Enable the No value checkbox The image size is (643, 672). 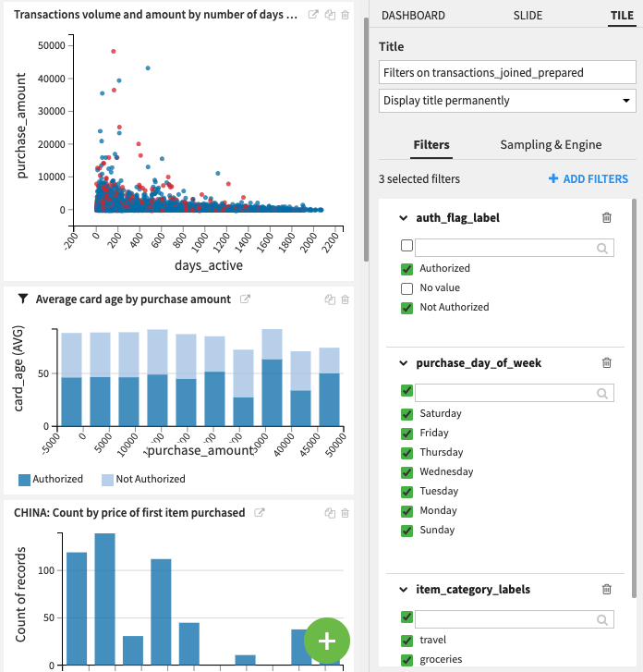[x=407, y=287]
